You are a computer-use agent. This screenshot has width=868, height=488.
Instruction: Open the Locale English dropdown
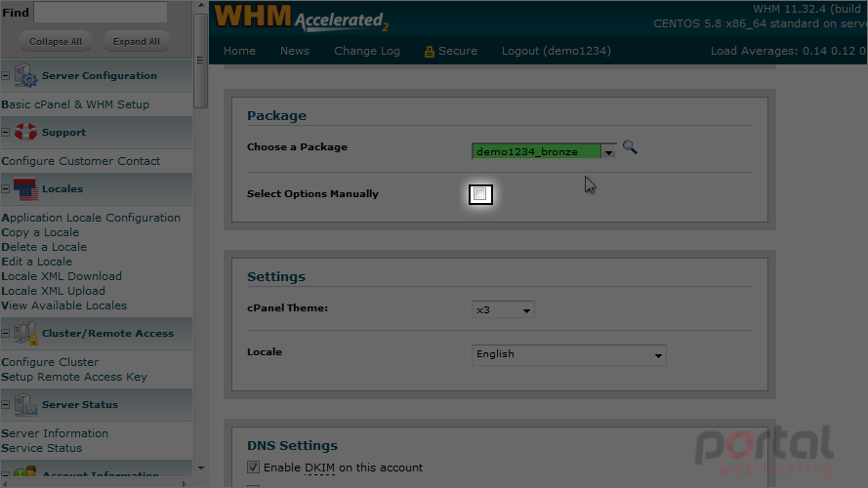568,354
